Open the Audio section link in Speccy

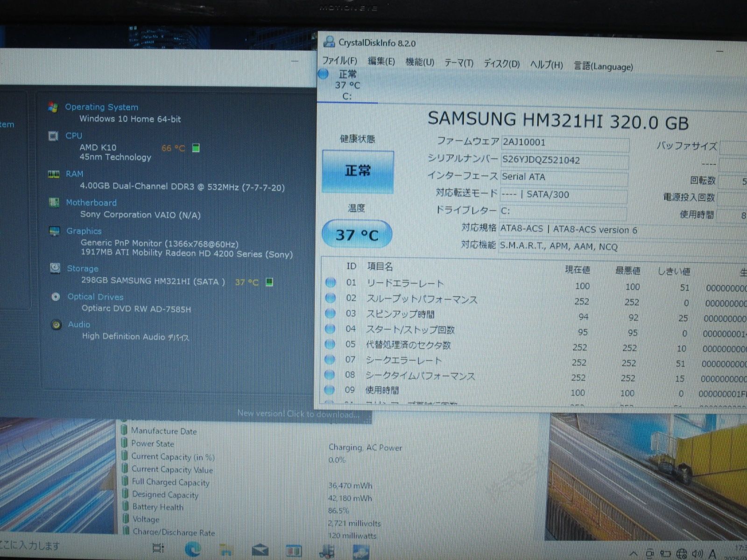coord(79,324)
